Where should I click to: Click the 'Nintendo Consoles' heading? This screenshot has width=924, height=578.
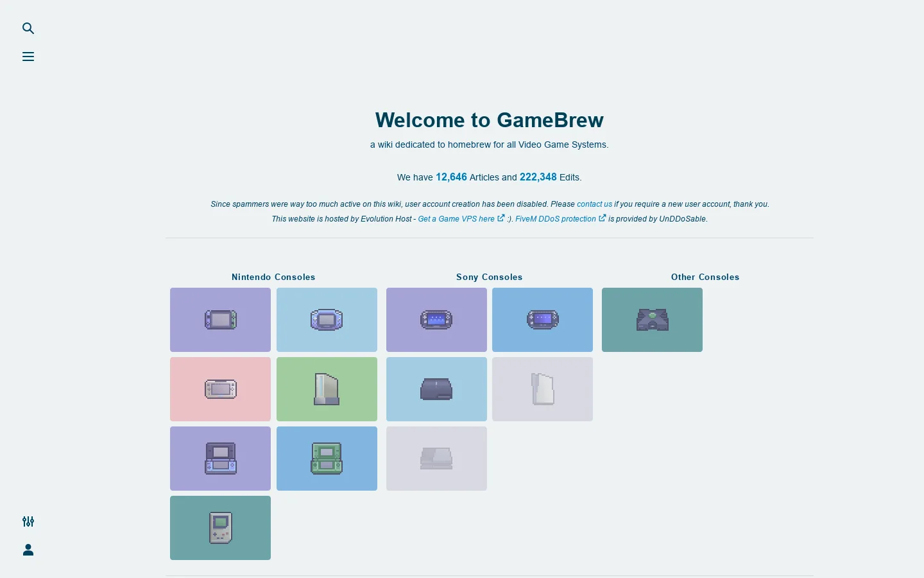[x=273, y=277]
